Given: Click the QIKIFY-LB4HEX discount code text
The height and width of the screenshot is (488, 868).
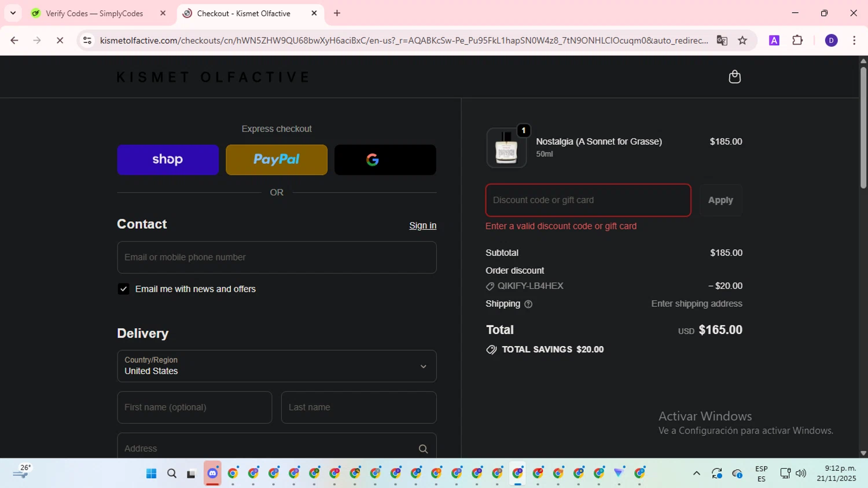Looking at the screenshot, I should (x=530, y=286).
